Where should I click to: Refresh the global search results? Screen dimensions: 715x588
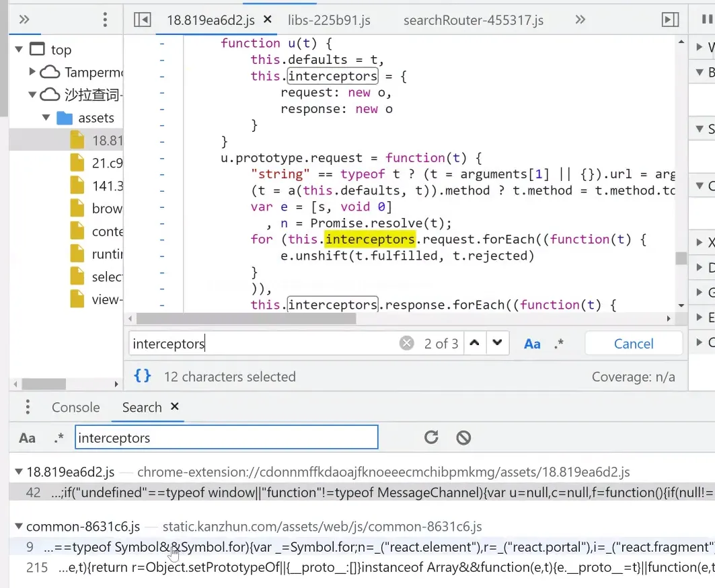coord(431,437)
